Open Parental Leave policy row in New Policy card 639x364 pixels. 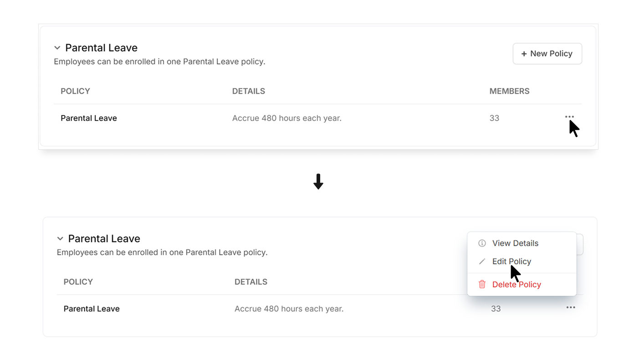318,118
